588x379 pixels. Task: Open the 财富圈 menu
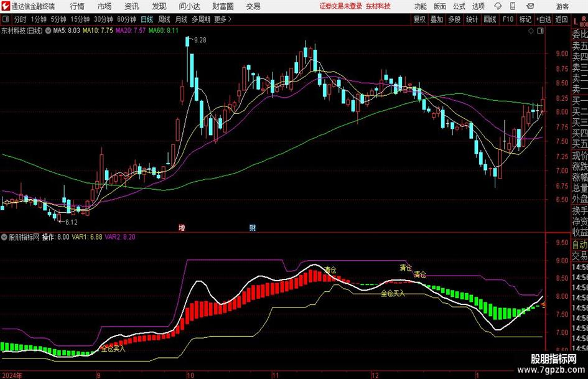[x=223, y=6]
